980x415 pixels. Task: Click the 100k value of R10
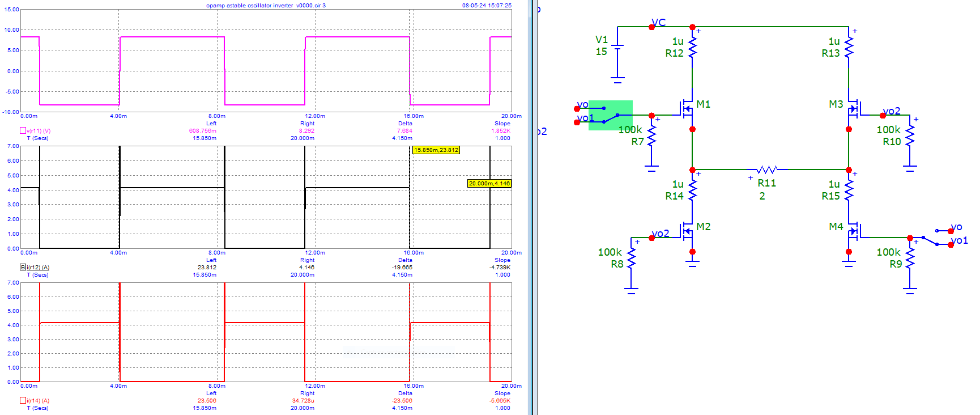coord(889,130)
